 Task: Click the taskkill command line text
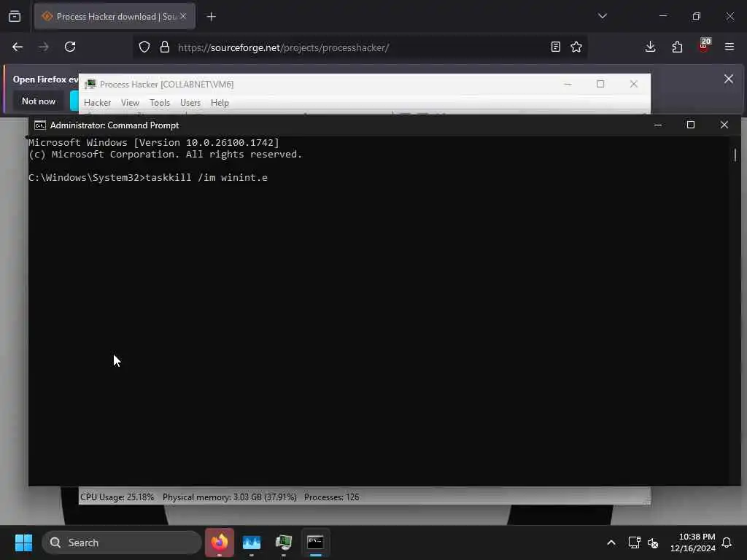(147, 178)
